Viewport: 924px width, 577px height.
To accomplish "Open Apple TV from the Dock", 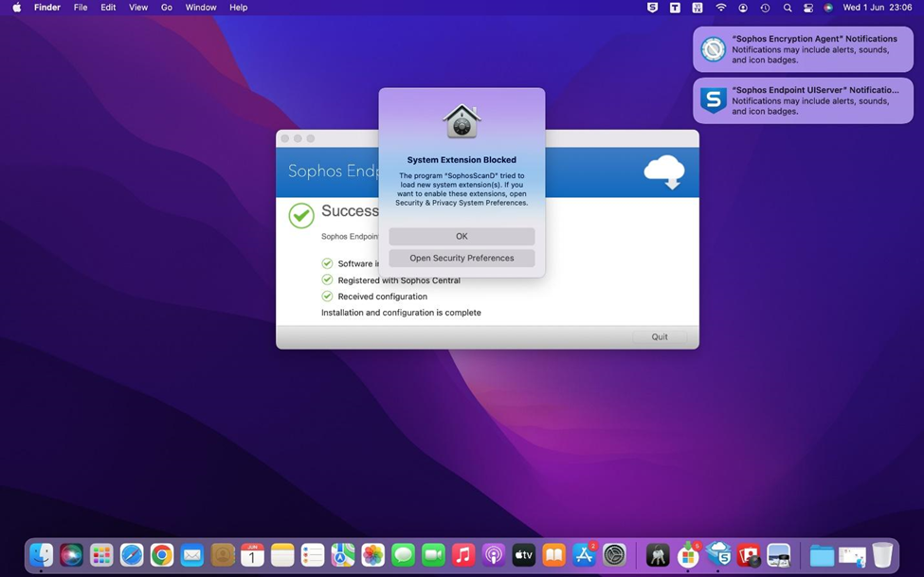I will point(523,555).
